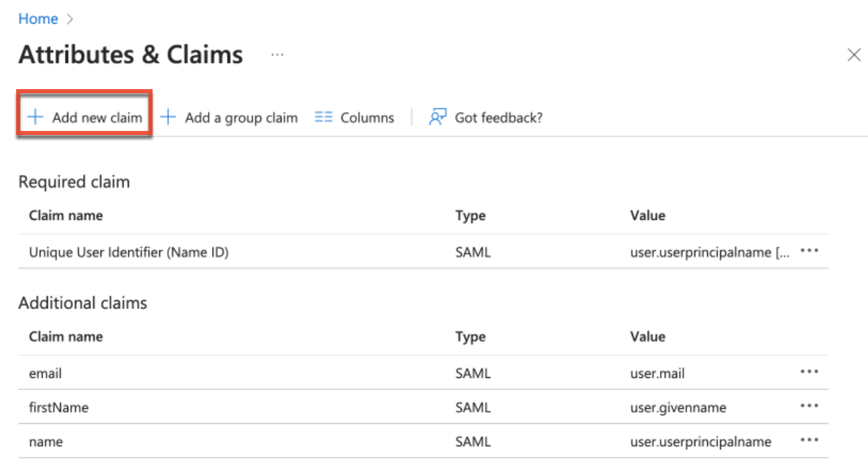This screenshot has width=868, height=463.
Task: Close the Attributes & Claims pane
Action: pyautogui.click(x=855, y=55)
